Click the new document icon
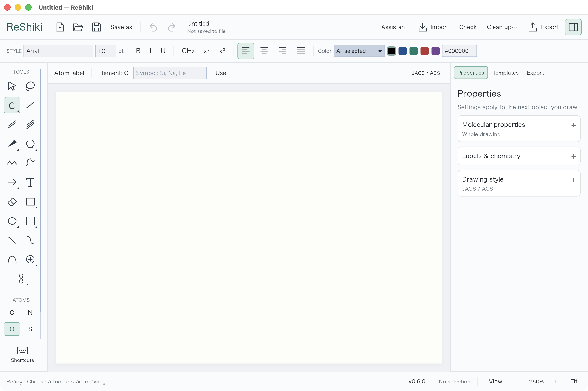The width and height of the screenshot is (588, 391). click(60, 27)
